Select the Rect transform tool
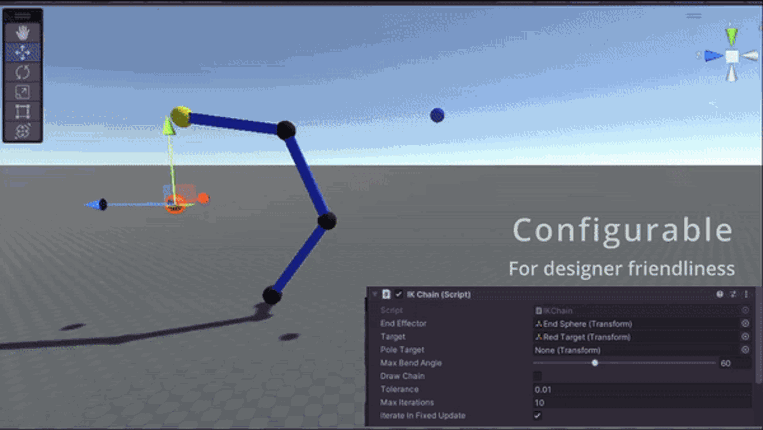The image size is (763, 430). 22,111
